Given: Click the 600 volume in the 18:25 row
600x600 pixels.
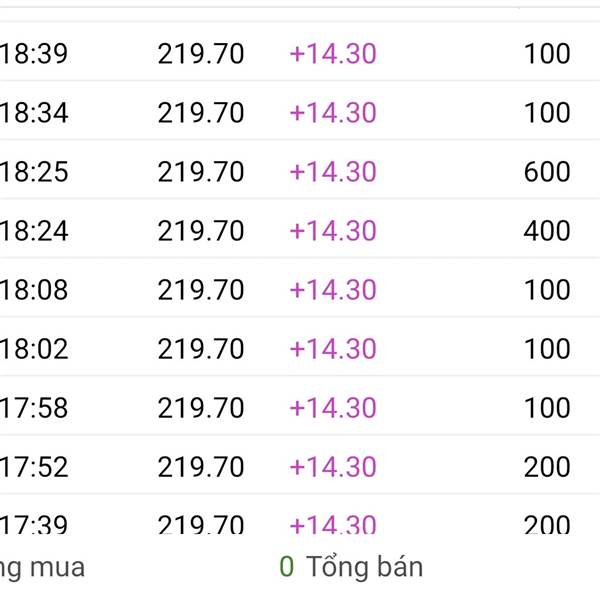Looking at the screenshot, I should tap(547, 172).
